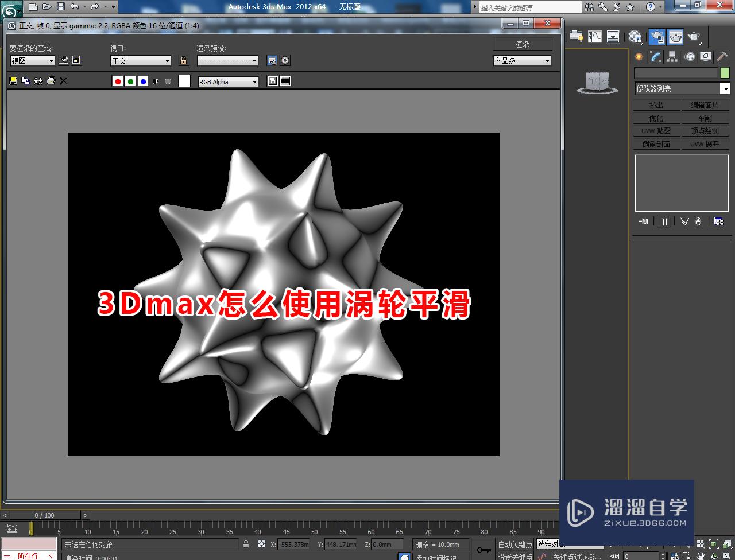Viewport: 735px width, 560px height.
Task: Click the 倒角剖面 bevel profile button
Action: pos(656,144)
